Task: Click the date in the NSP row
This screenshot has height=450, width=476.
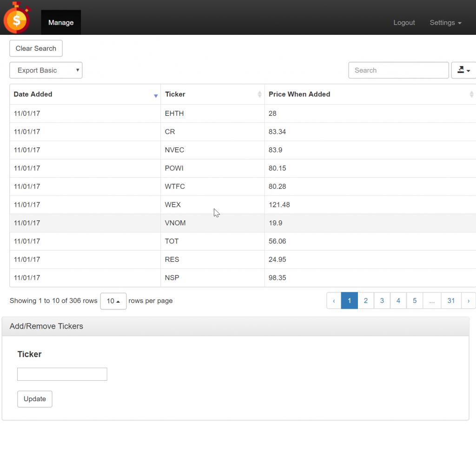Action: click(x=27, y=278)
